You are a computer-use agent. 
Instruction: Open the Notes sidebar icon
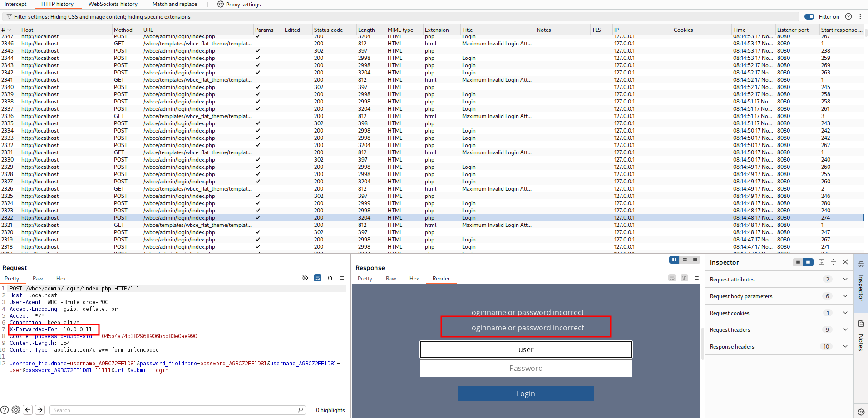tap(861, 324)
